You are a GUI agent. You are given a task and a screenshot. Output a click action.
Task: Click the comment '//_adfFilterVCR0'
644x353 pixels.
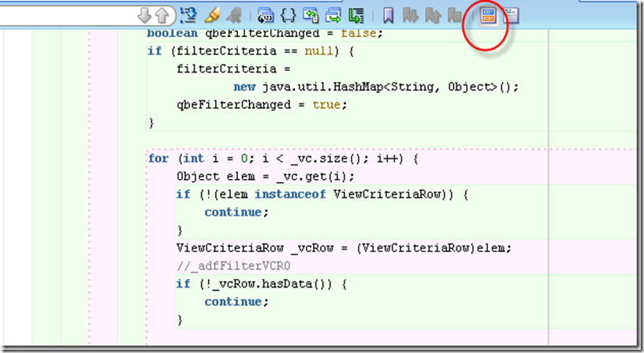pos(233,266)
